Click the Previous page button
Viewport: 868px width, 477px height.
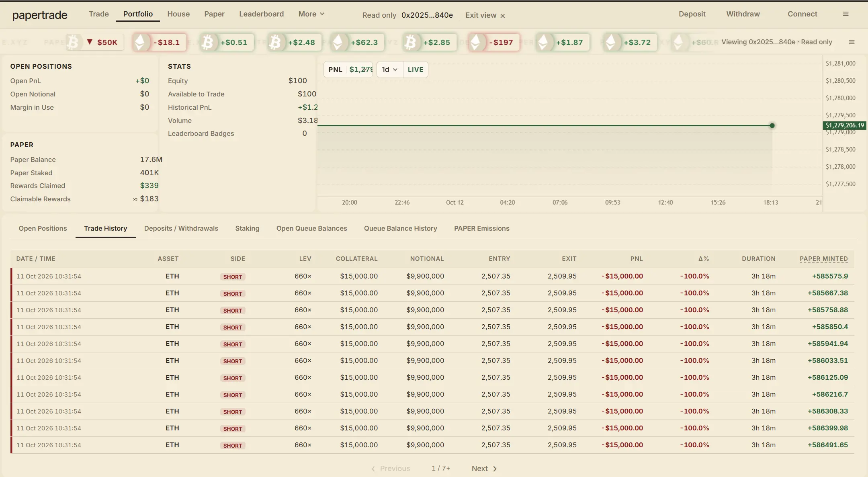point(390,469)
